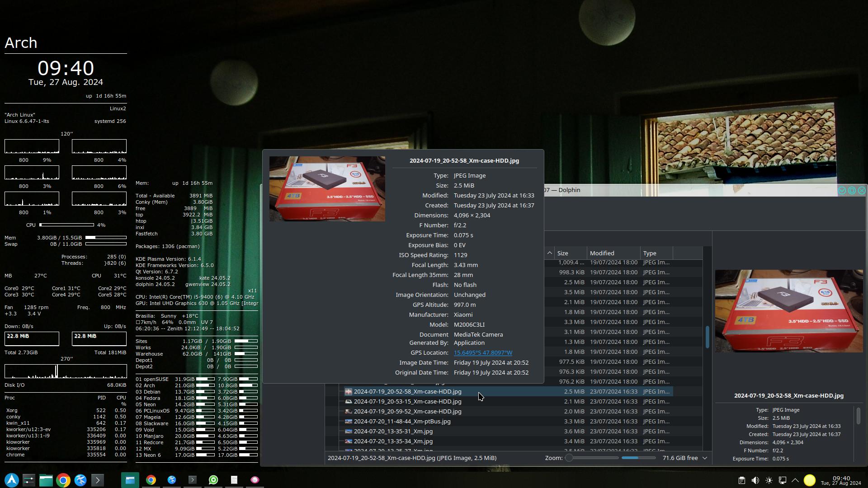Launch the green file manager folder icon

(x=46, y=480)
